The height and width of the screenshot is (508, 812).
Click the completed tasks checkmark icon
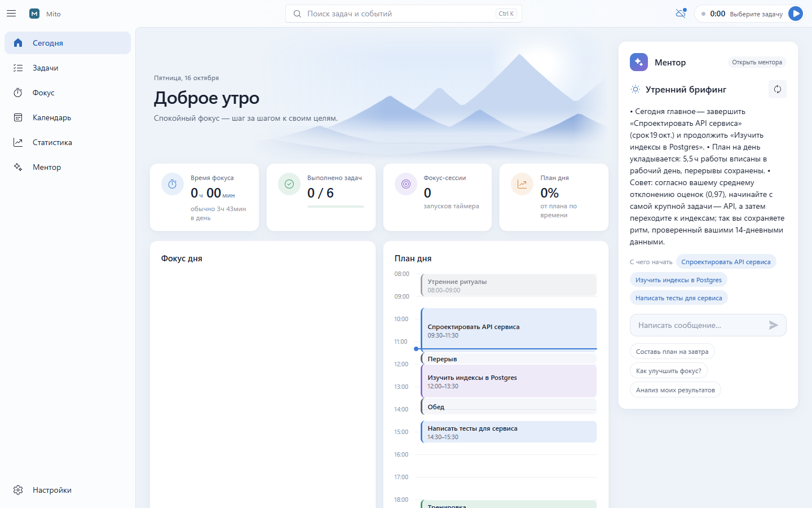pyautogui.click(x=289, y=184)
